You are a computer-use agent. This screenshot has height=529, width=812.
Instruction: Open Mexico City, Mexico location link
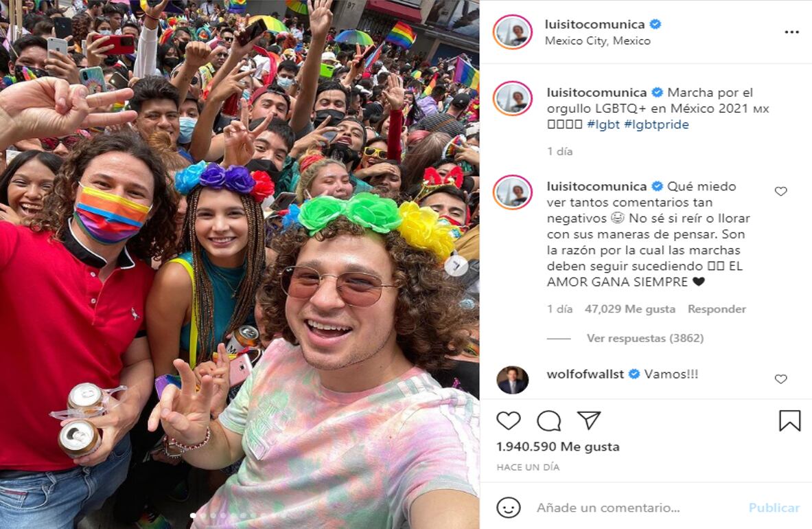[x=597, y=41]
